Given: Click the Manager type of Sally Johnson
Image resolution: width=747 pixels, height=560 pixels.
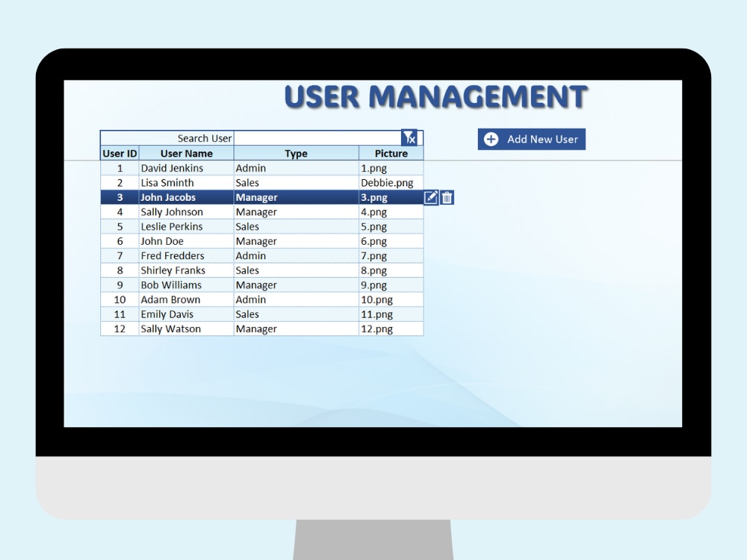Looking at the screenshot, I should click(297, 212).
